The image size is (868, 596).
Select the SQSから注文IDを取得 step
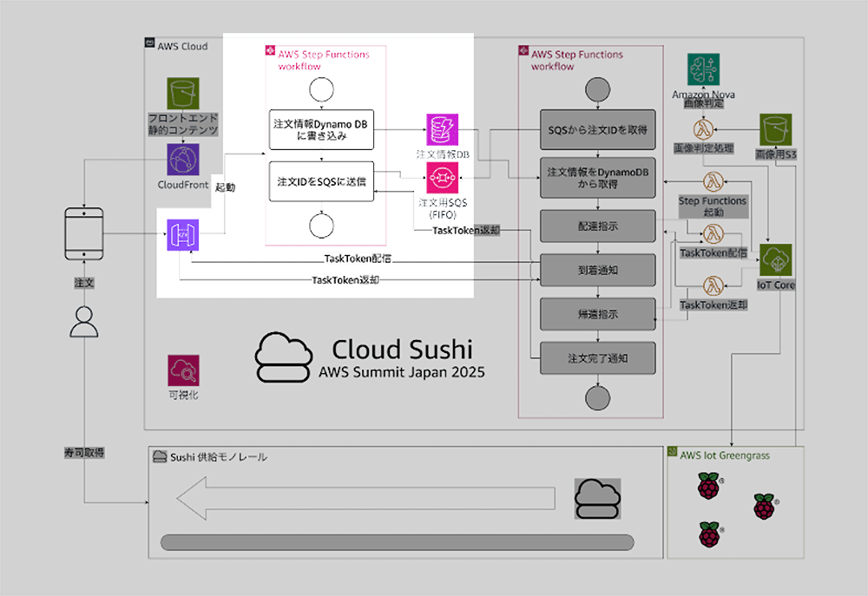(597, 129)
